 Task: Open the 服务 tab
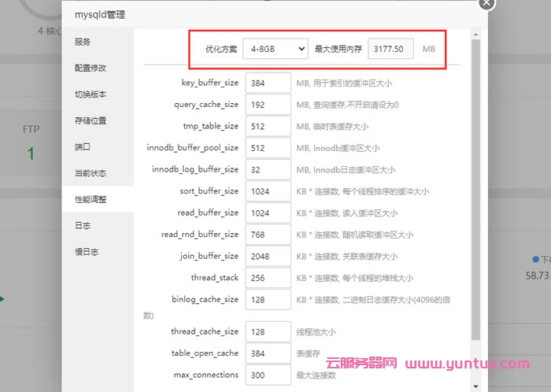tap(83, 42)
